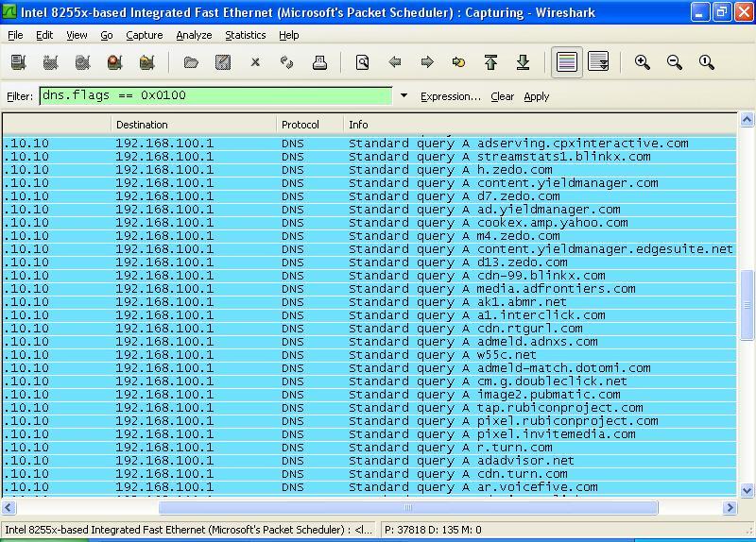Open the File menu
This screenshot has height=542, width=756.
tap(15, 35)
